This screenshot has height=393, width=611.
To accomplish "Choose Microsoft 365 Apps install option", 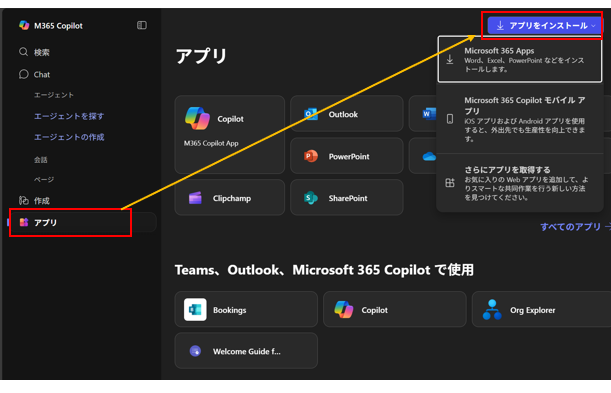I will [520, 59].
